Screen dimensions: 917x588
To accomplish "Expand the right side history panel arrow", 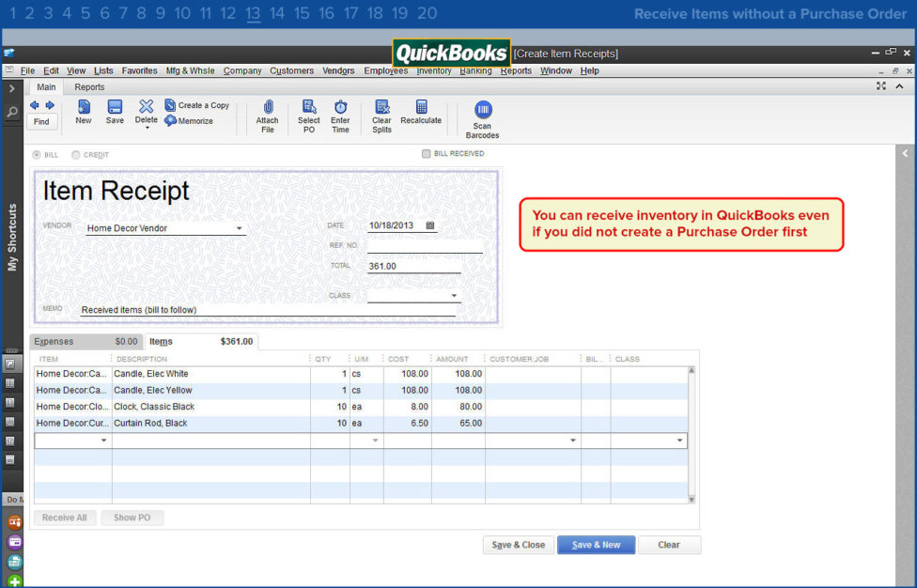I will coord(906,154).
